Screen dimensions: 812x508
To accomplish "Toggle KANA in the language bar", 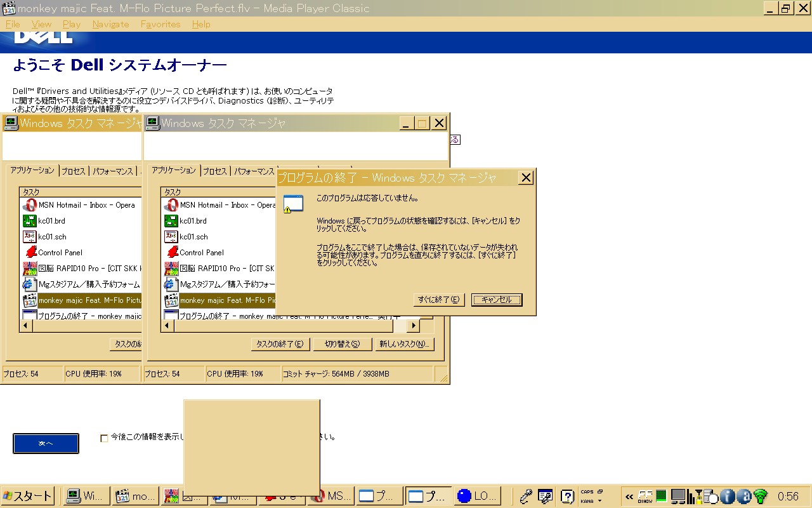I will [587, 501].
